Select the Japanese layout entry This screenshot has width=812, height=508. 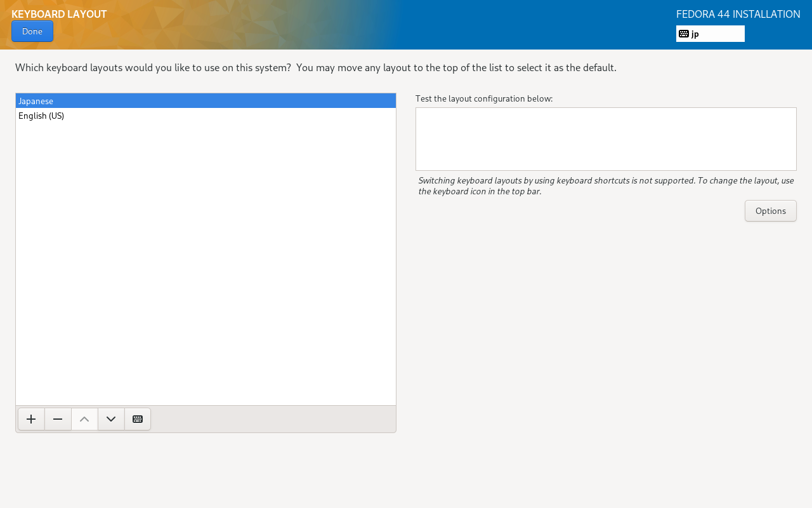coord(36,101)
